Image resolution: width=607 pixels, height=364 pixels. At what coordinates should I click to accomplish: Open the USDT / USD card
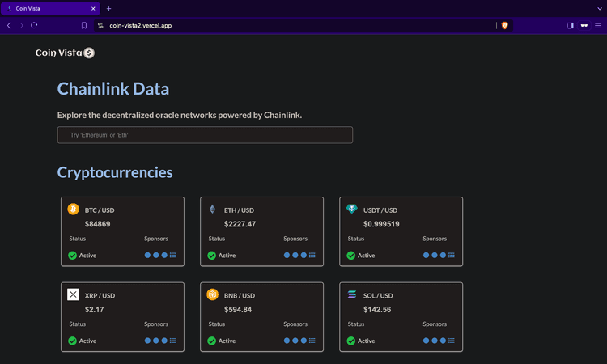(401, 231)
